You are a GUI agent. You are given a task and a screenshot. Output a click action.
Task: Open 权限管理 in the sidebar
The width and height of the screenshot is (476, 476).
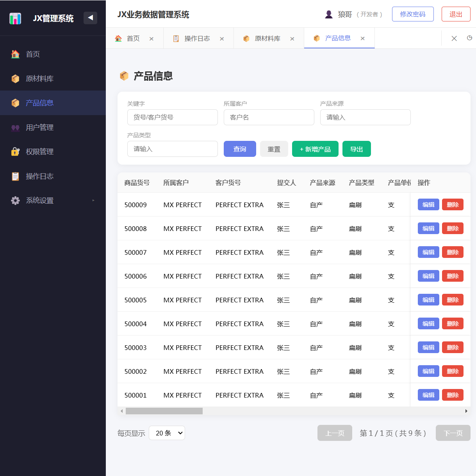(x=53, y=152)
